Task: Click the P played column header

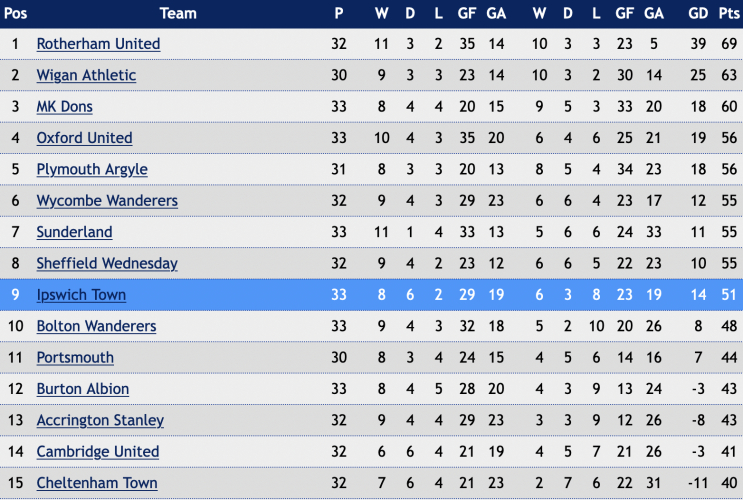Action: [x=338, y=13]
